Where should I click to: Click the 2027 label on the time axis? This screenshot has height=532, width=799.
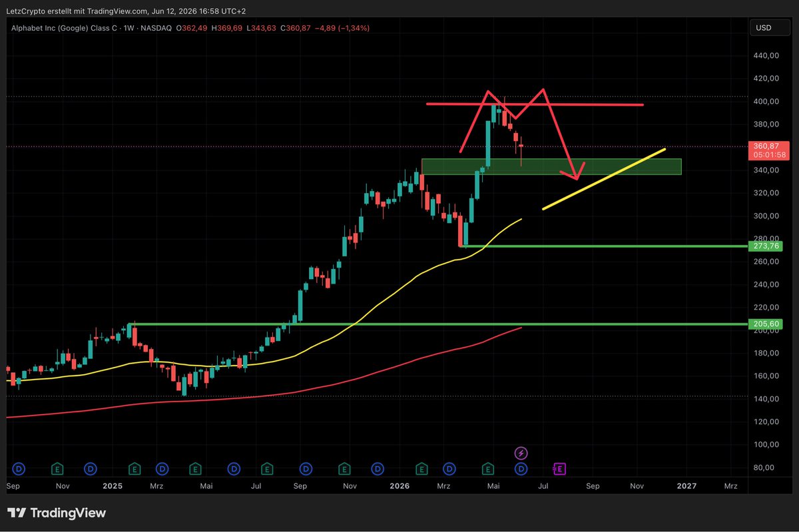[686, 486]
